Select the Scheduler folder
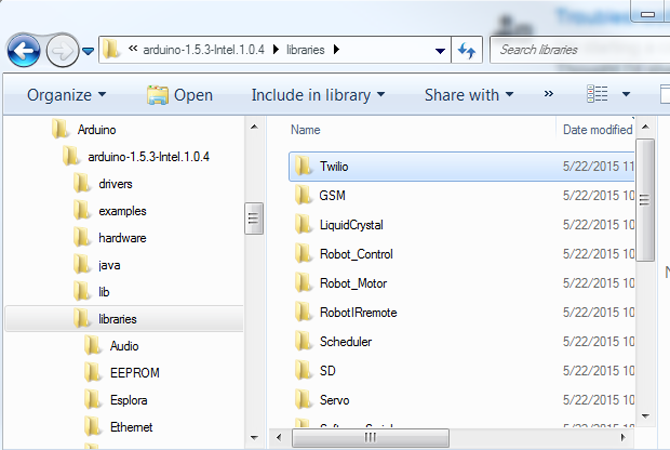 [346, 341]
